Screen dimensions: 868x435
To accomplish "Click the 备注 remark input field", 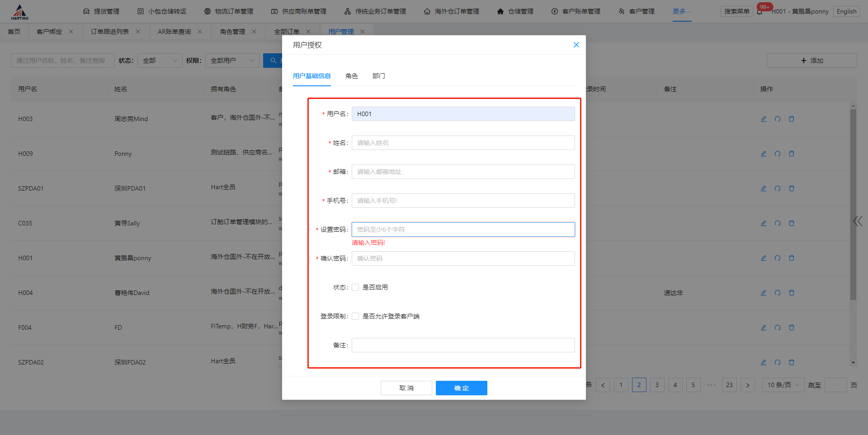I will tap(462, 345).
